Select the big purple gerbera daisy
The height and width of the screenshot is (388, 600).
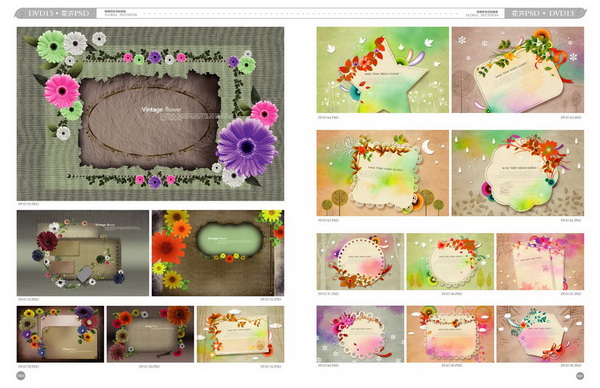tap(247, 147)
